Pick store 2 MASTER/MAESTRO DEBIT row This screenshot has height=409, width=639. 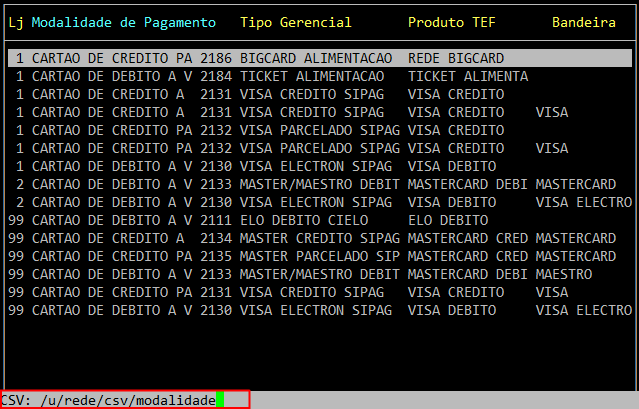(319, 185)
